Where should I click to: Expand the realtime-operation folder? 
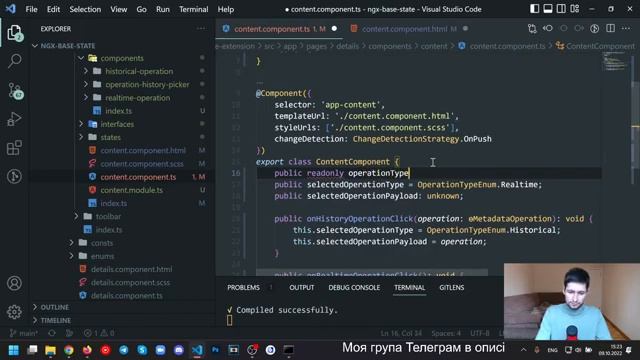tap(86, 98)
